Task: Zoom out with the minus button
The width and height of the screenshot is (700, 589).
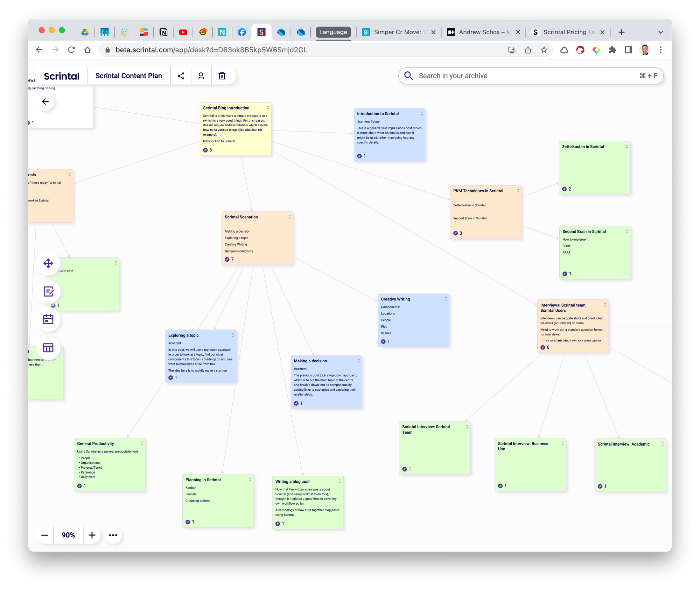Action: (45, 535)
